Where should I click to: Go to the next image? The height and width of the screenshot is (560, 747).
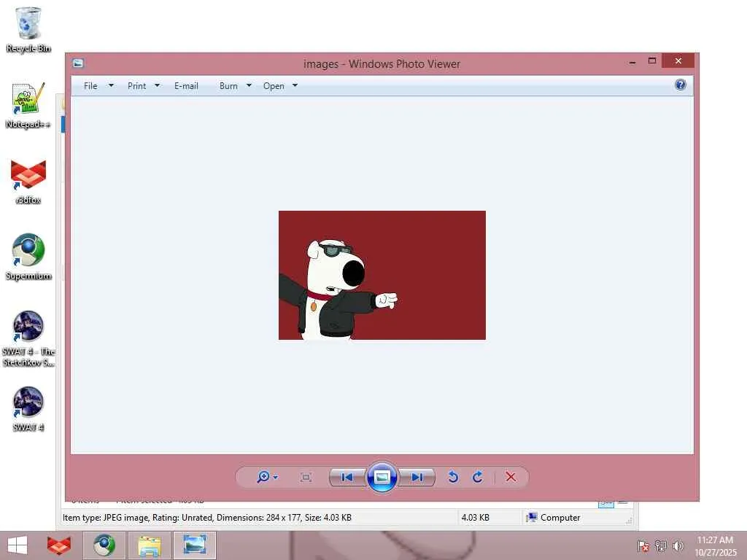pos(417,477)
